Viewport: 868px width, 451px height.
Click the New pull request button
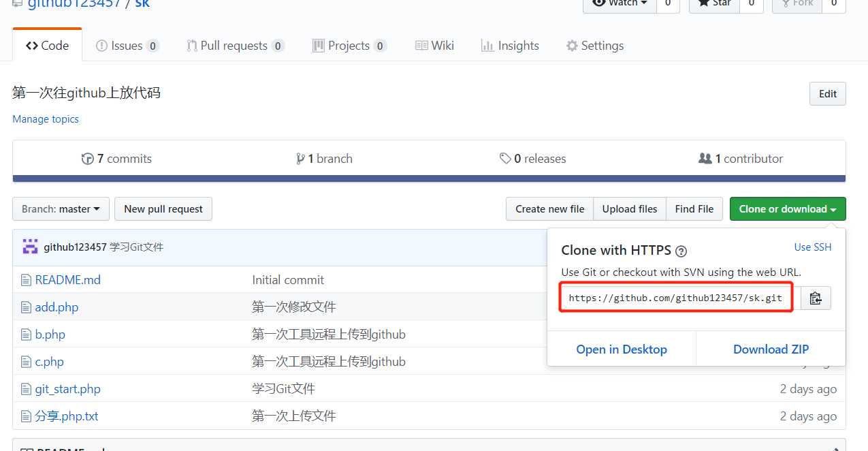pos(163,209)
